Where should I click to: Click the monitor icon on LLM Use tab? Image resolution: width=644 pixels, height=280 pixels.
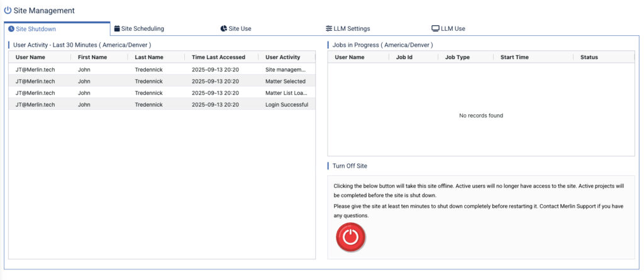[435, 29]
